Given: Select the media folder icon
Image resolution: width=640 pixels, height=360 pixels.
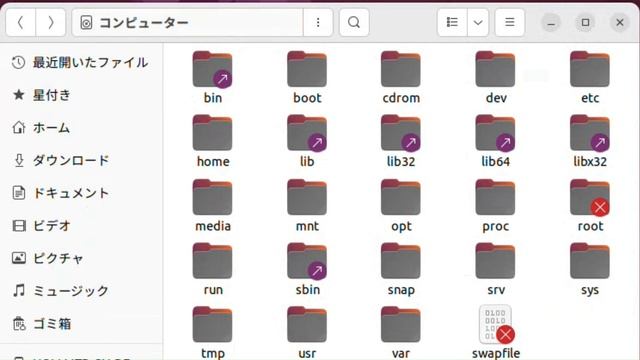Looking at the screenshot, I should tap(212, 198).
